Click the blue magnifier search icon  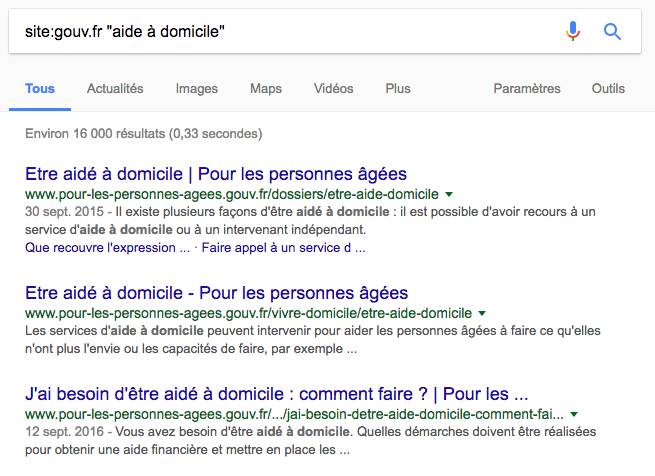pyautogui.click(x=612, y=31)
